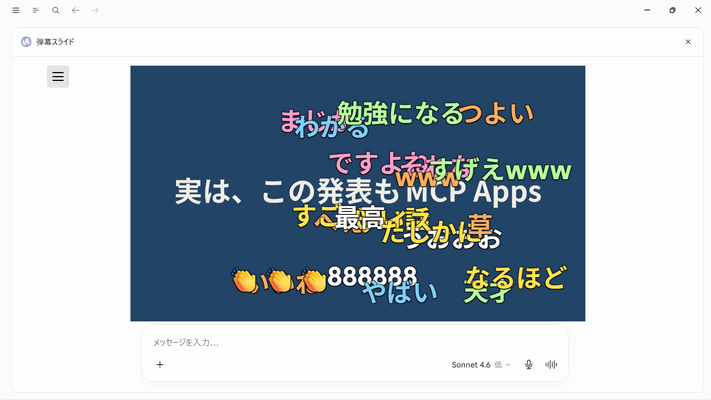Minimize the application window
This screenshot has height=400, width=711.
pyautogui.click(x=647, y=10)
